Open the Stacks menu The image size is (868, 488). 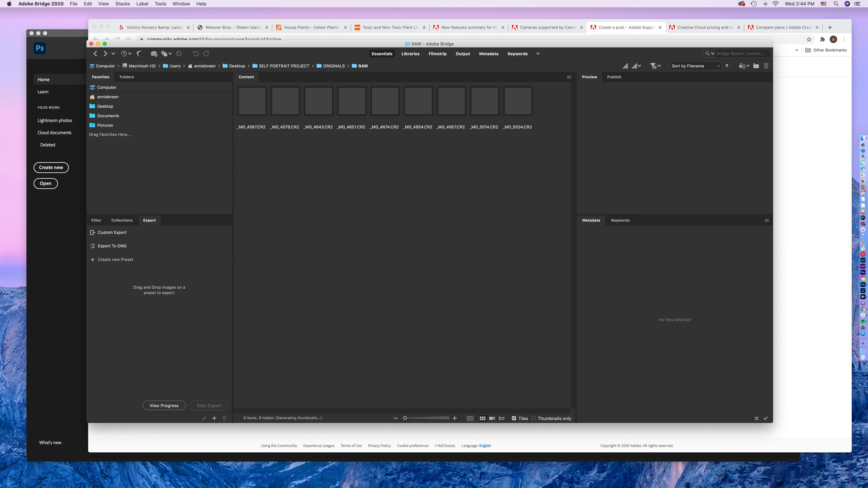(x=122, y=4)
